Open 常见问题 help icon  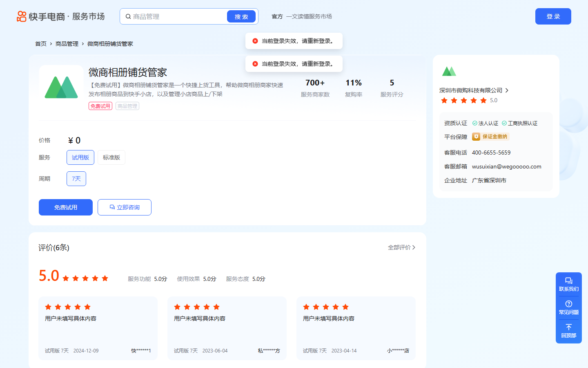tap(569, 304)
